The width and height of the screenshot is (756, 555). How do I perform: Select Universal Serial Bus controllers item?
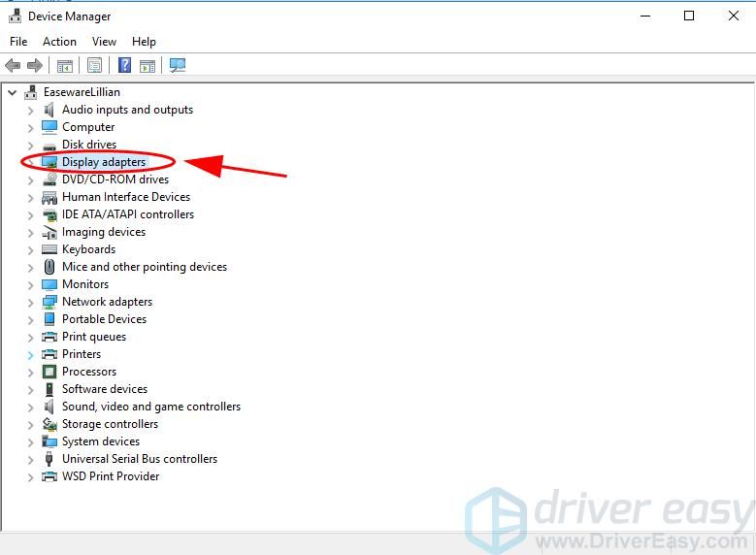coord(139,459)
